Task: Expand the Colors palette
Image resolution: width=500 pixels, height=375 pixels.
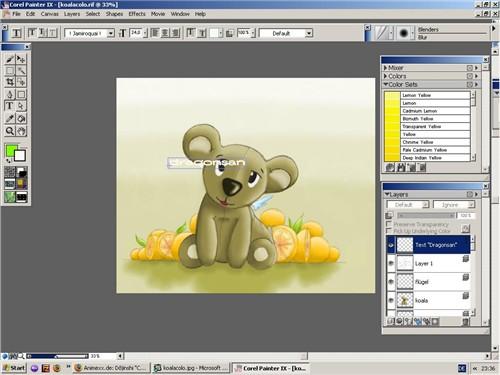Action: 386,76
